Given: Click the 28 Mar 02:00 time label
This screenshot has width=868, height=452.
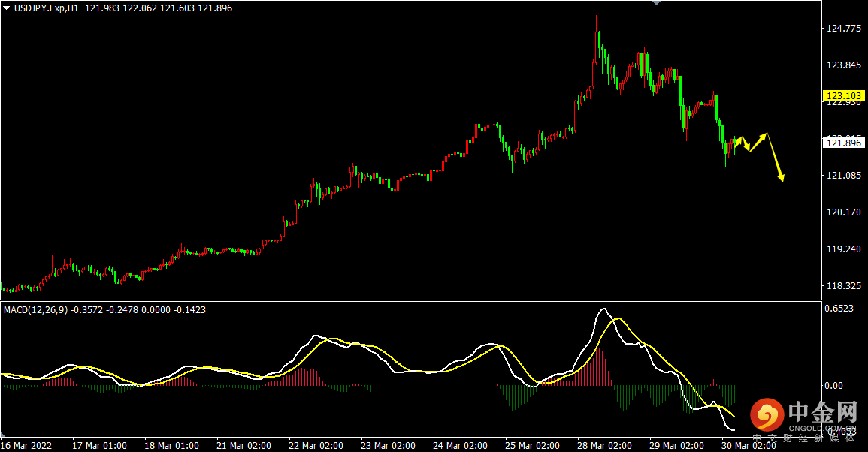Looking at the screenshot, I should [604, 445].
